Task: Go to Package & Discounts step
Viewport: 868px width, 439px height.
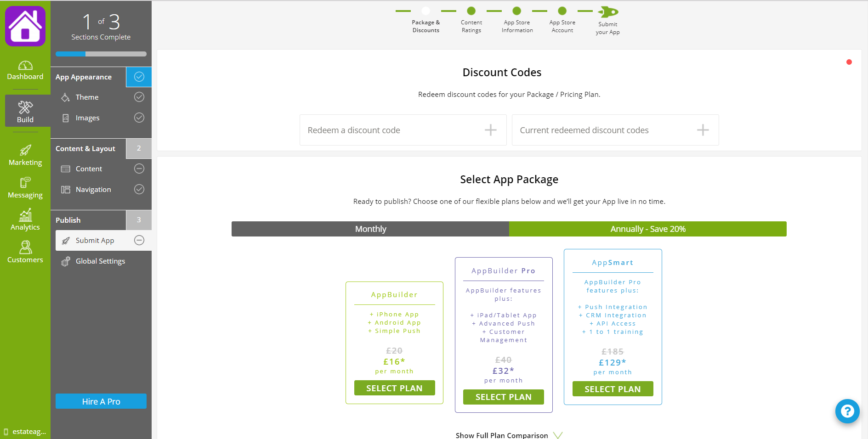Action: pyautogui.click(x=426, y=20)
